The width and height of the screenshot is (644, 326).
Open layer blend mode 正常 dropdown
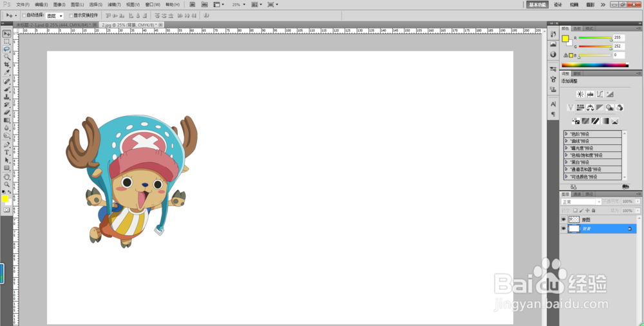[581, 202]
